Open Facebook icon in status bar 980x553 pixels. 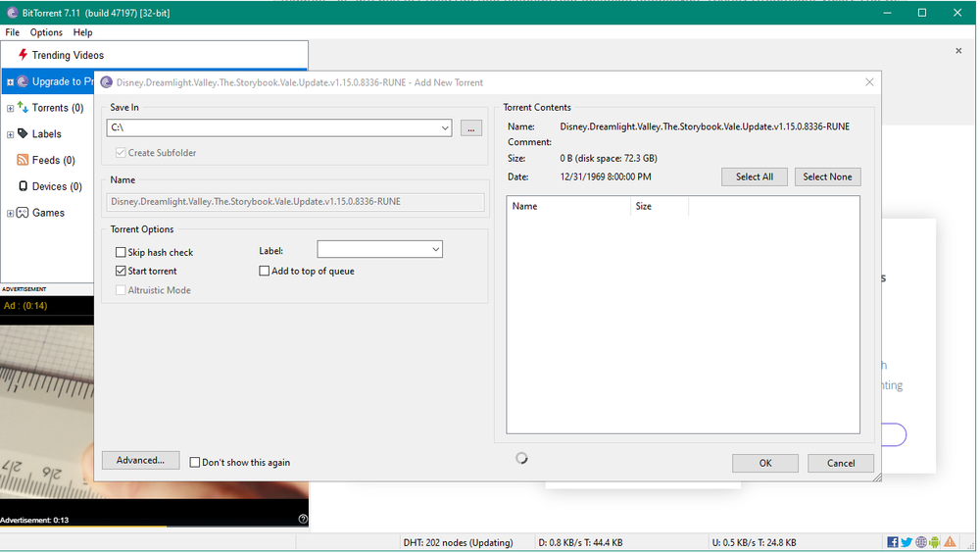[893, 542]
